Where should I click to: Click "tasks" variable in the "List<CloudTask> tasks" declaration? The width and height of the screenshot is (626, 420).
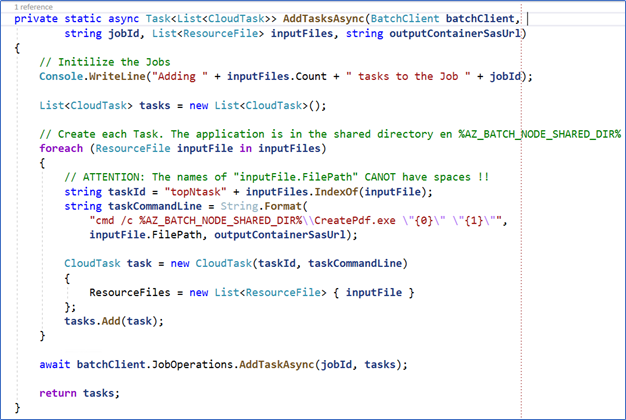pos(155,105)
